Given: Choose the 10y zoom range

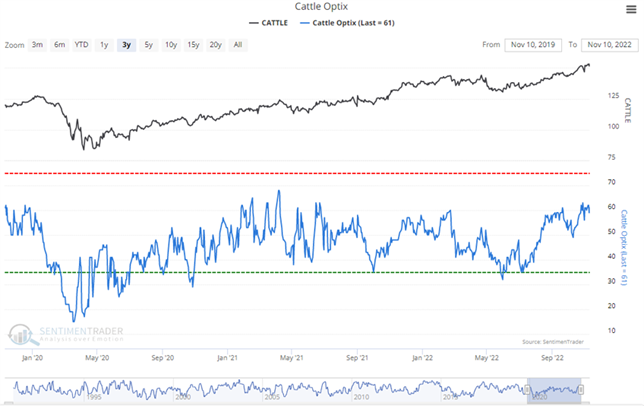Looking at the screenshot, I should click(x=170, y=45).
